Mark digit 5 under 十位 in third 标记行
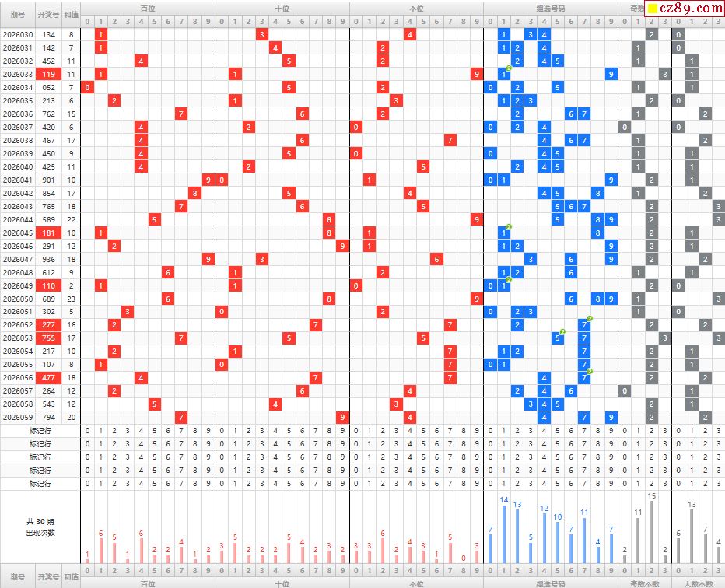 [289, 457]
